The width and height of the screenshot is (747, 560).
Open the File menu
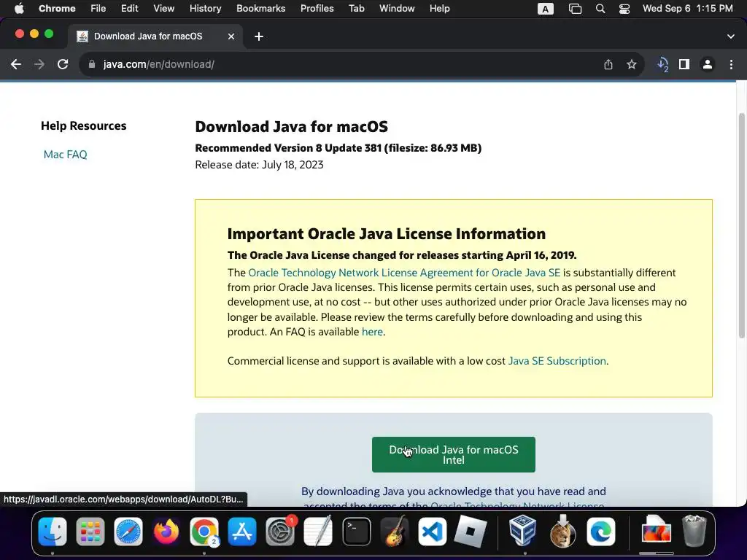[98, 9]
